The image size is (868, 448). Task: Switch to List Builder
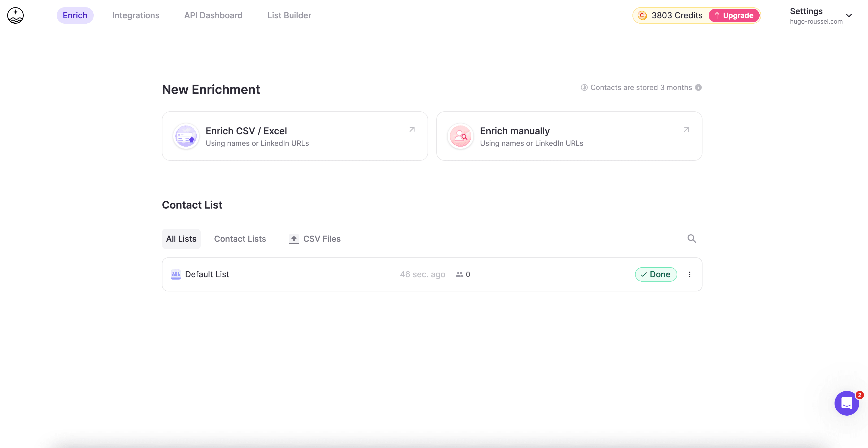[289, 15]
